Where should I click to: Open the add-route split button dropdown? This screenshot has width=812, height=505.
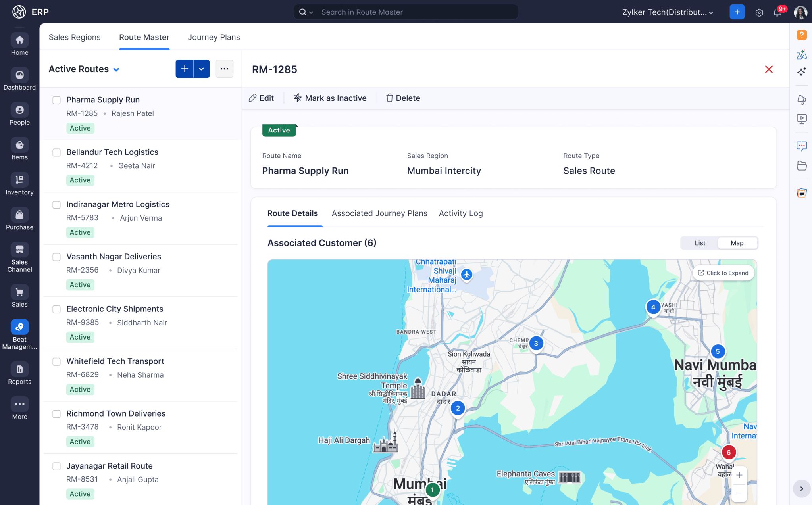202,69
